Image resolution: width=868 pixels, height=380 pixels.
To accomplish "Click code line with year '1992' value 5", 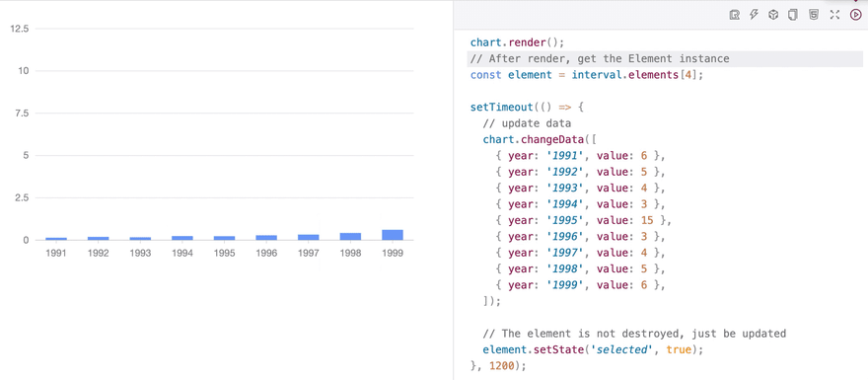I will [580, 172].
